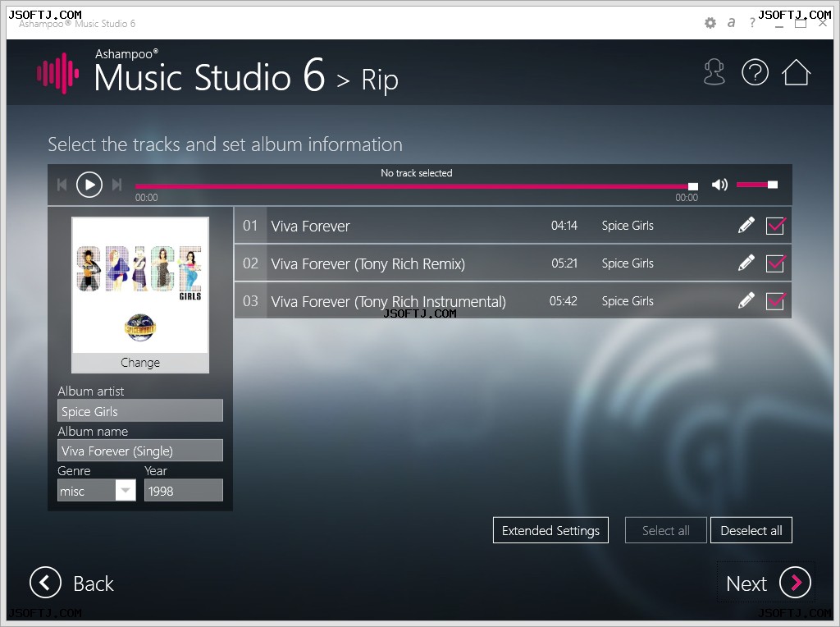Screen dimensions: 840x627
Task: Click Spice Girls artist on track 03
Action: click(x=628, y=301)
